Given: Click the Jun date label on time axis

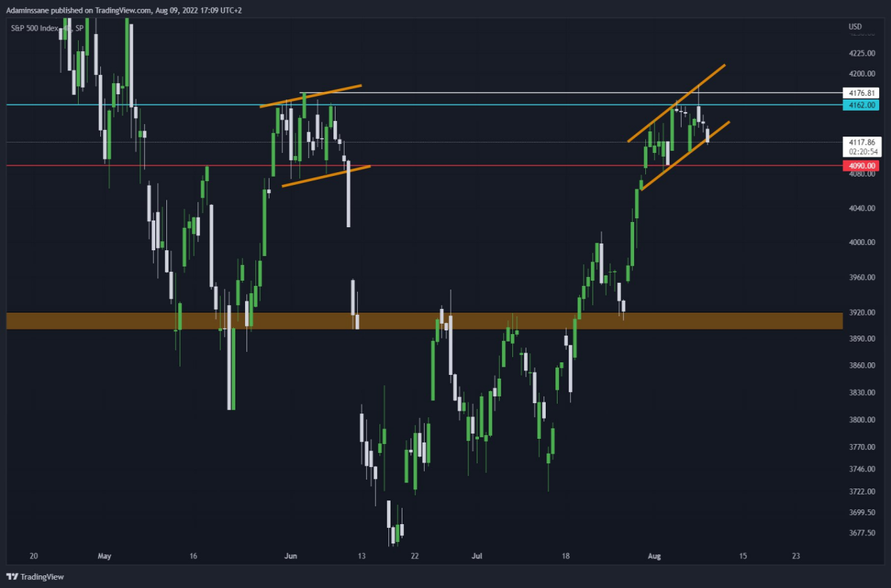Looking at the screenshot, I should point(291,555).
